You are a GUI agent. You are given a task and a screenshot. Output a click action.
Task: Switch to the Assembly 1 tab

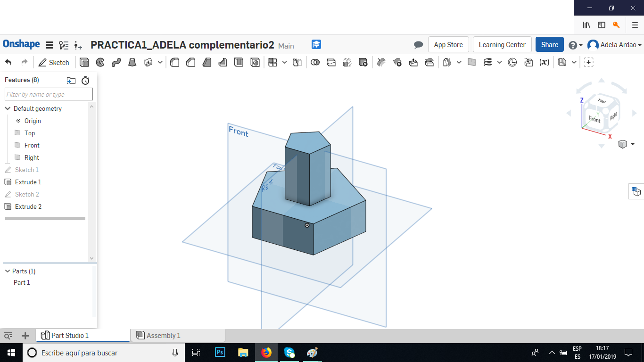164,335
